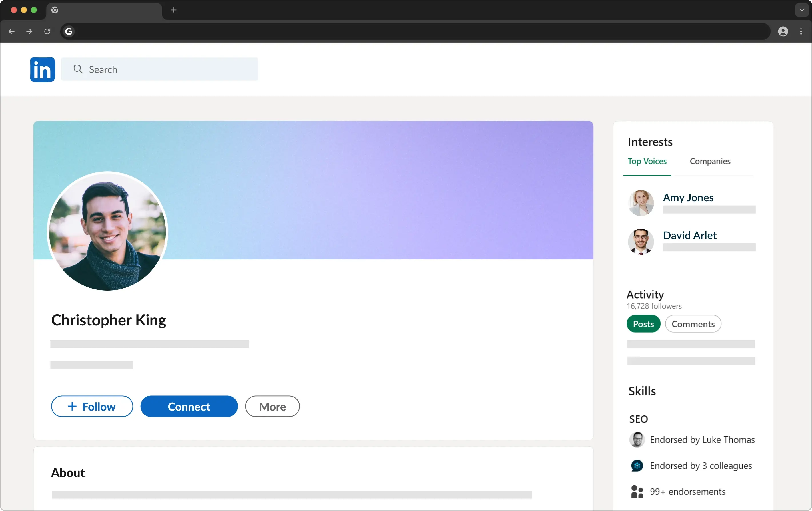Reload the page with refresh icon
Viewport: 812px width, 511px height.
[47, 31]
